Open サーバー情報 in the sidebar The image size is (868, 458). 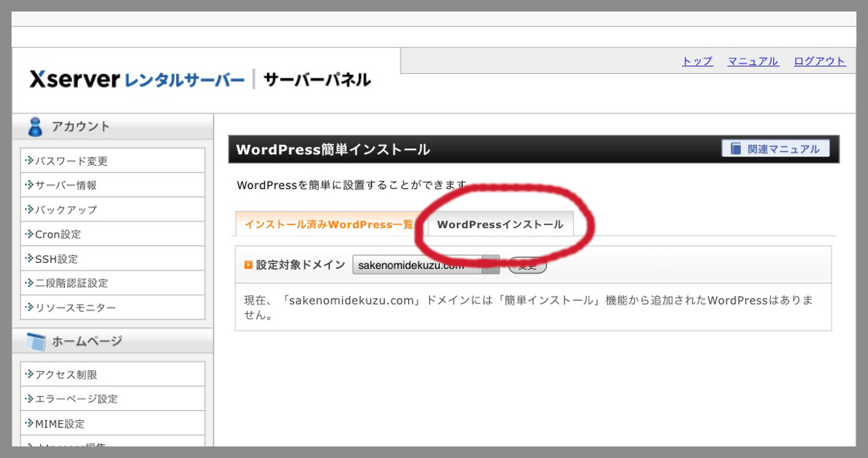[x=113, y=185]
